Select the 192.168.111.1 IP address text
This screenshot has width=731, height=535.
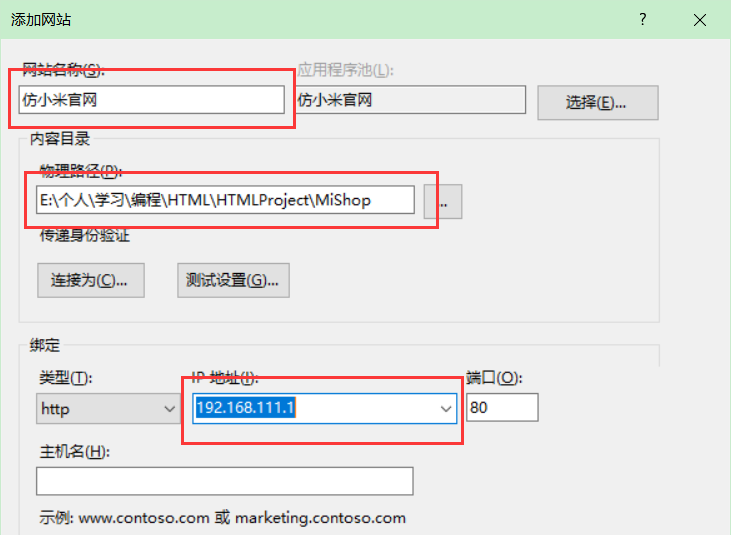[245, 408]
